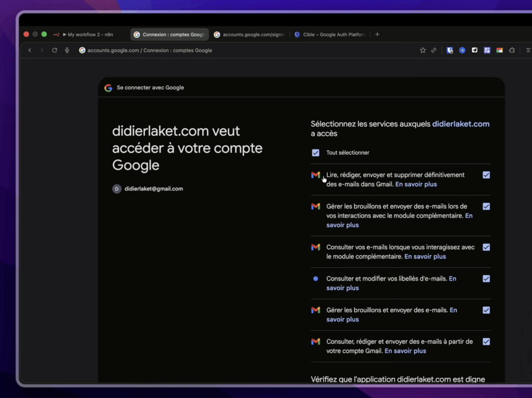This screenshot has width=532, height=398.
Task: Uncheck the 'Consulter, rédiger et envoyer' Gmail permission
Action: tap(486, 341)
